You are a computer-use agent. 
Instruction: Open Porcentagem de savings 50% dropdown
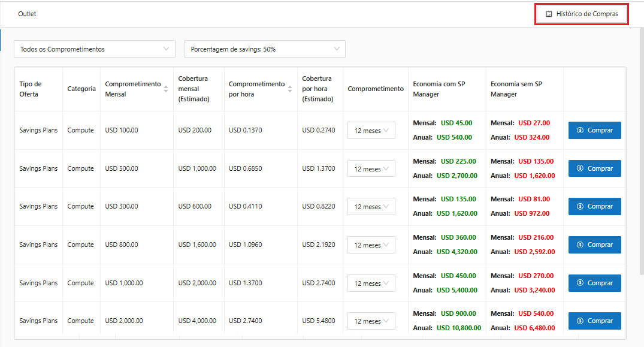[264, 49]
